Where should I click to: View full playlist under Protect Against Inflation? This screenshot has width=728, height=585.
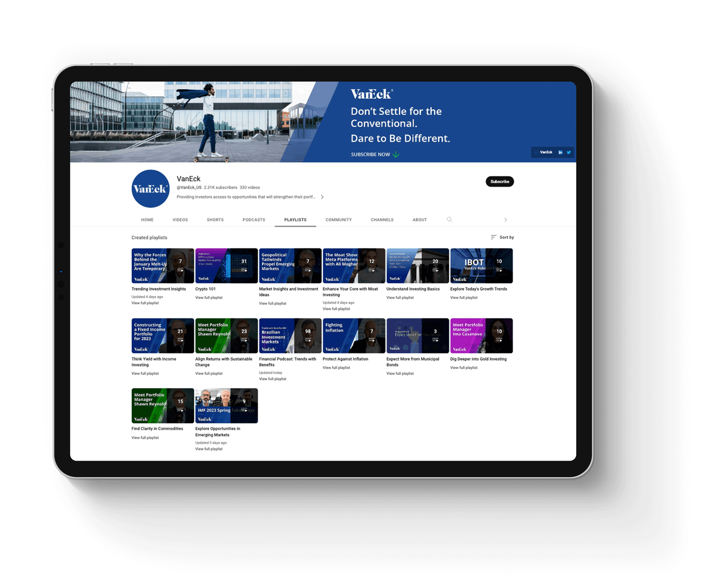pos(336,368)
